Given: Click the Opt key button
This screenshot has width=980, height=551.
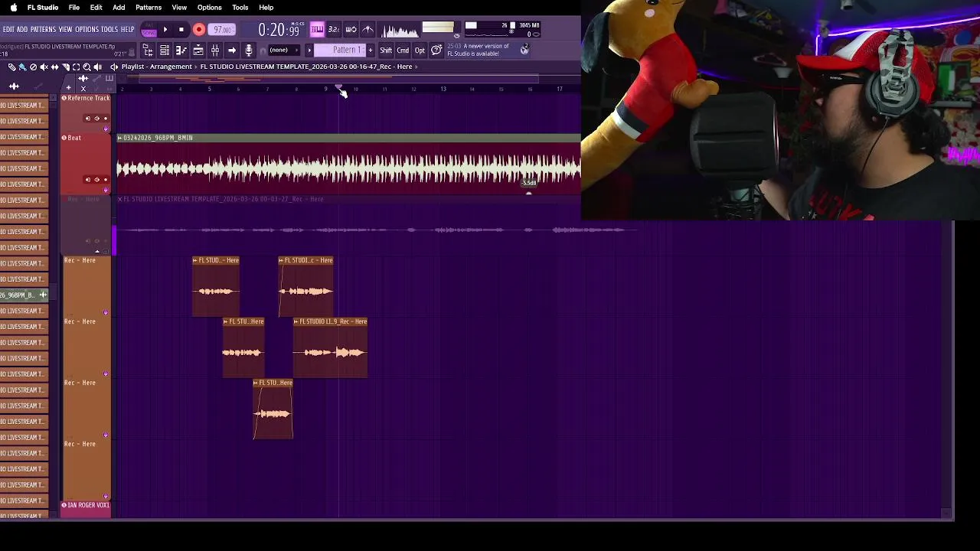Looking at the screenshot, I should [420, 51].
